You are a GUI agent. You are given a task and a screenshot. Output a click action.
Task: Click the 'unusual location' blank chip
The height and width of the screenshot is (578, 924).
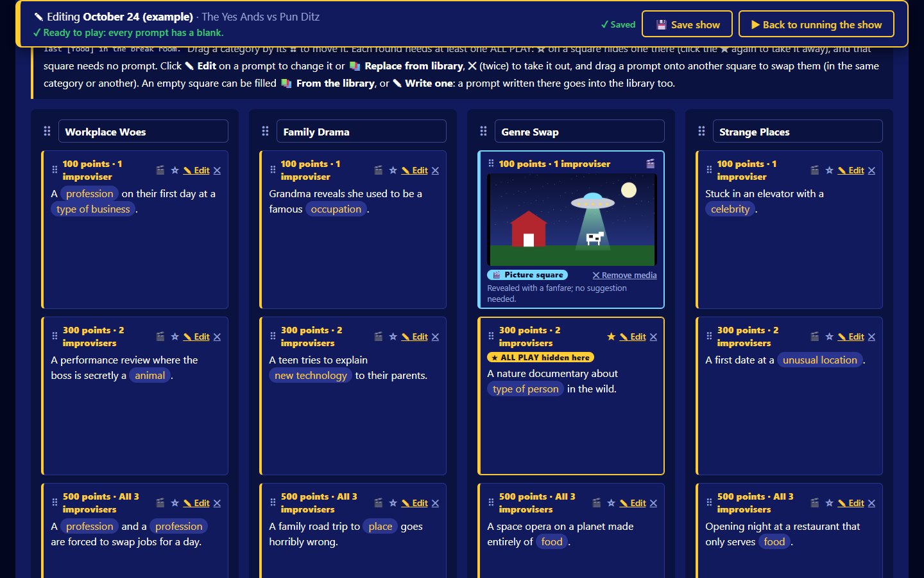pyautogui.click(x=820, y=360)
